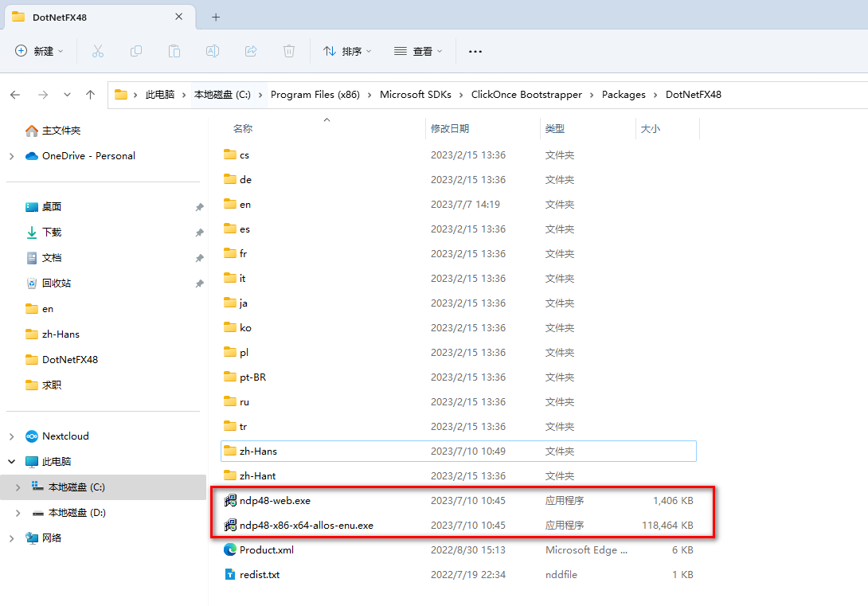
Task: Go back with the left arrow
Action: [x=15, y=95]
